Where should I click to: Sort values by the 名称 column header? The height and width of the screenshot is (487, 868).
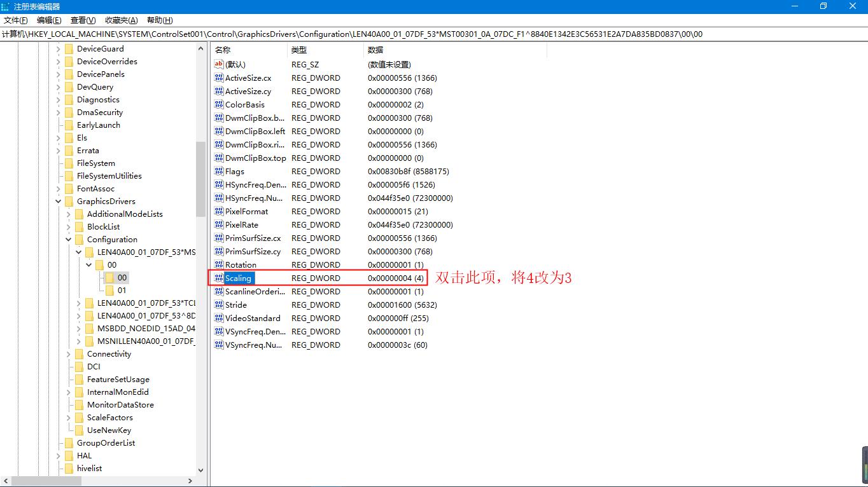[x=249, y=50]
